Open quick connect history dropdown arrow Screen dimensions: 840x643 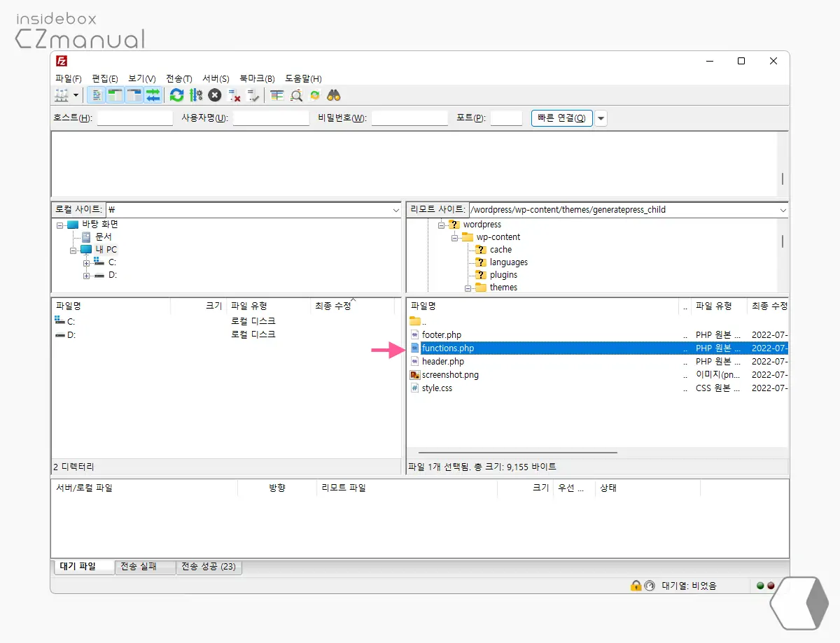(x=601, y=118)
